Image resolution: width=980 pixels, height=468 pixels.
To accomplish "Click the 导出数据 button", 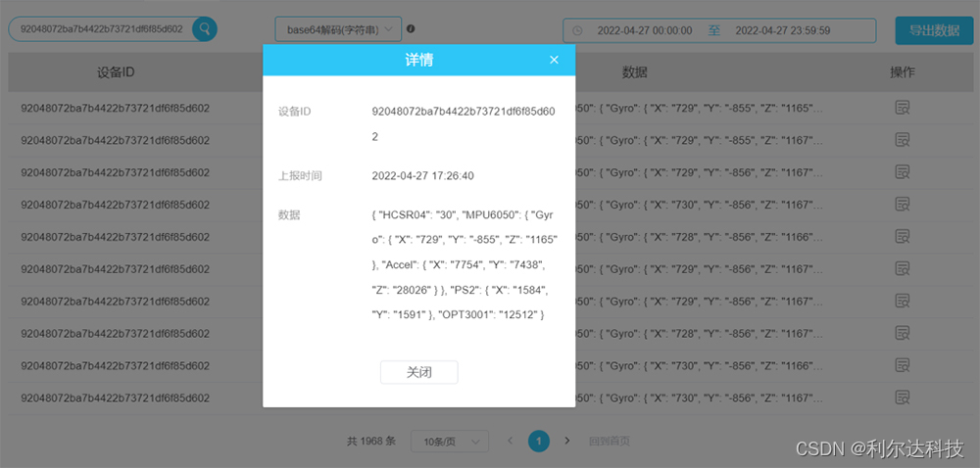I will 934,30.
